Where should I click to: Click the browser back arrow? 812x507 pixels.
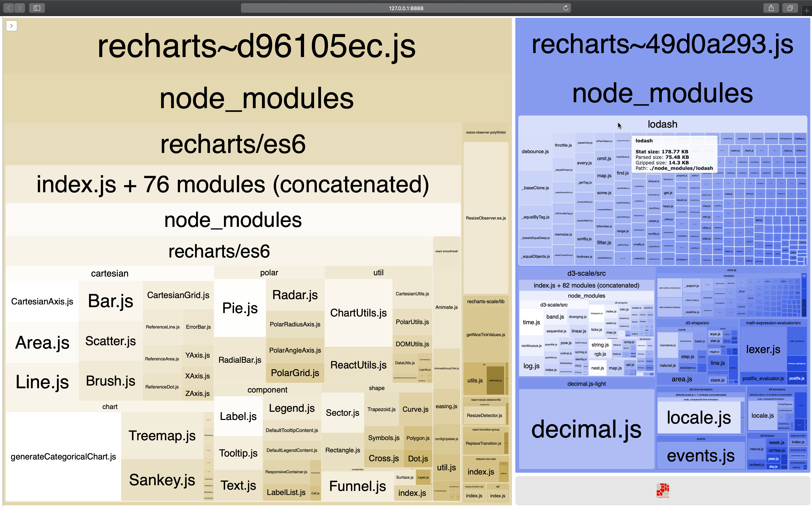coord(9,8)
